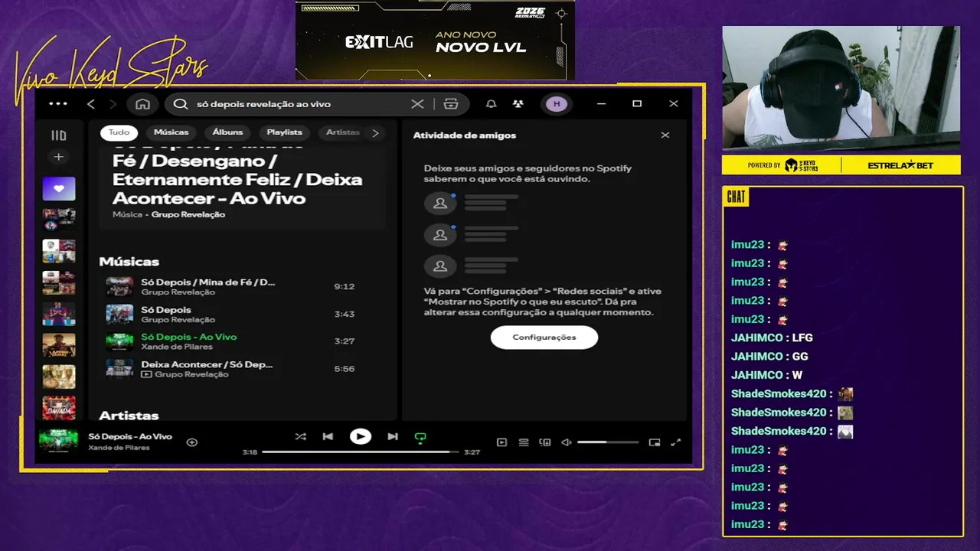Toggle the Now Playing view icon
The image size is (980, 551).
tap(502, 442)
